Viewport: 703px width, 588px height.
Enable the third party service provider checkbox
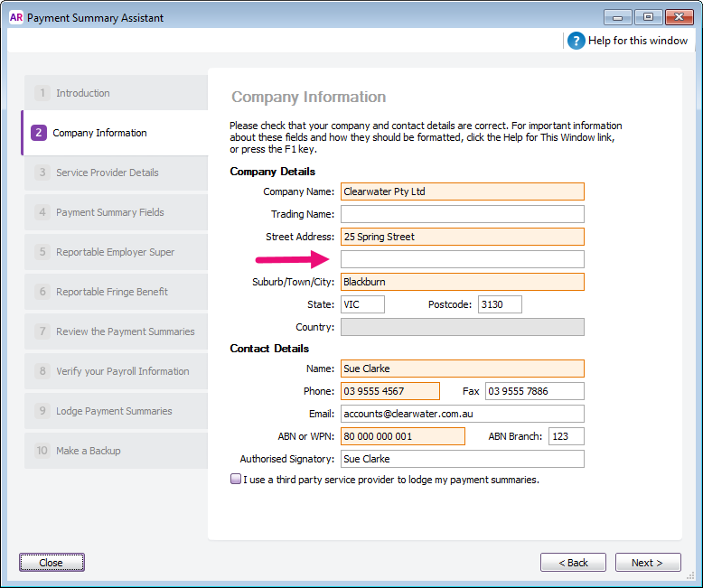[236, 480]
